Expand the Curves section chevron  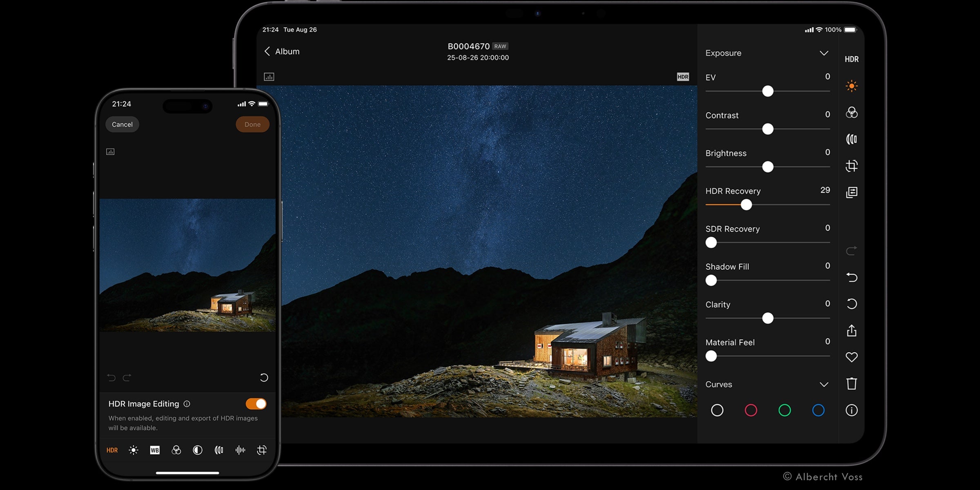824,385
